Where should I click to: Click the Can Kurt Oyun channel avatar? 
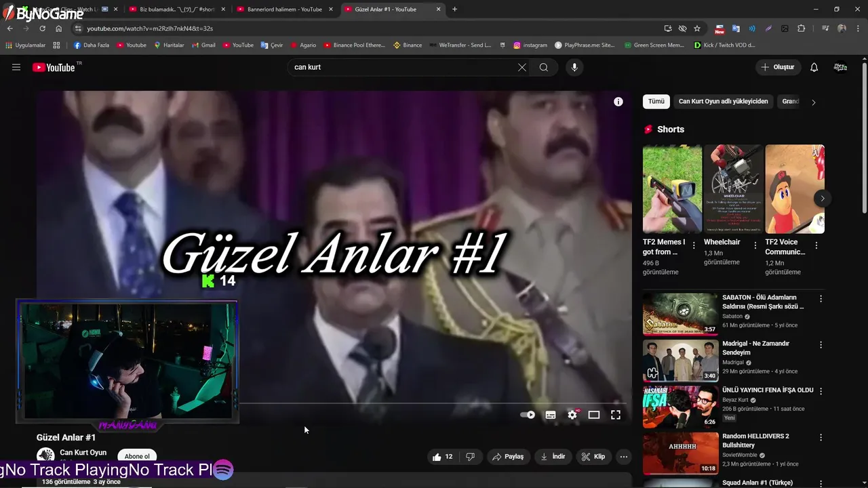click(x=45, y=455)
